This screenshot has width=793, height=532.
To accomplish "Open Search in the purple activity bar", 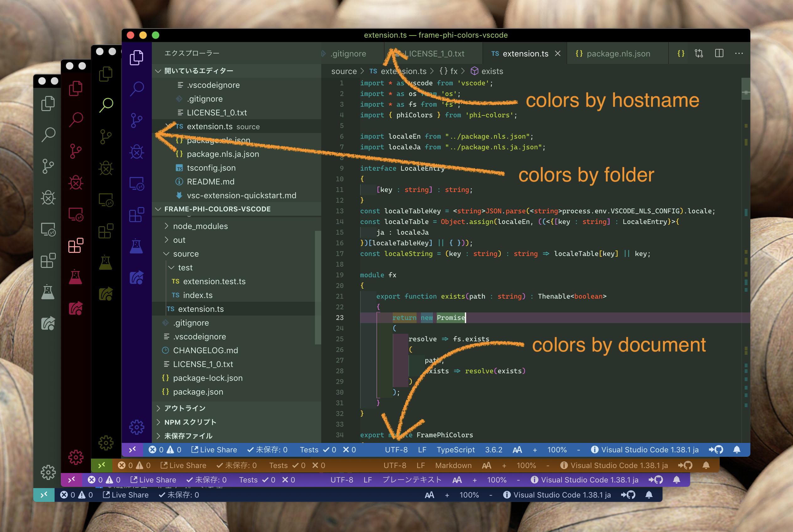I will tap(137, 88).
